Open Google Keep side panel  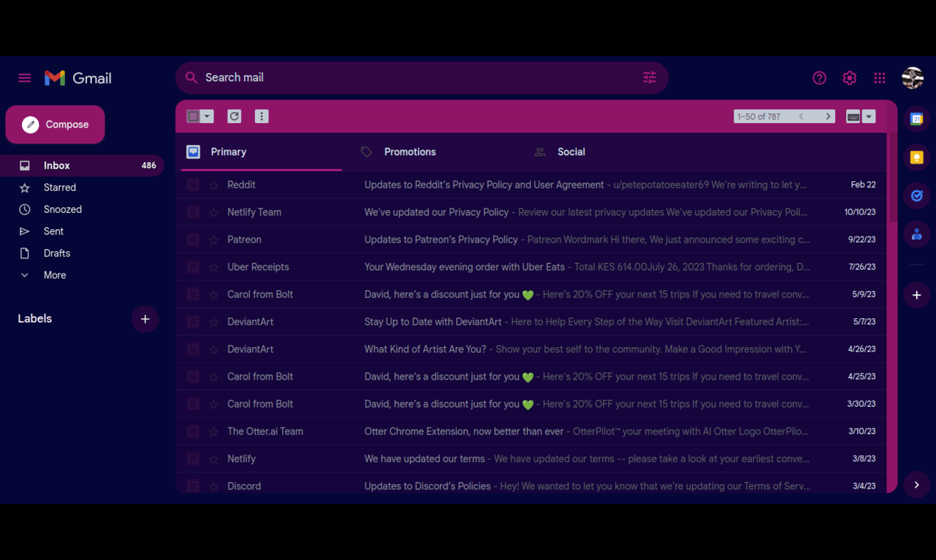[x=917, y=157]
